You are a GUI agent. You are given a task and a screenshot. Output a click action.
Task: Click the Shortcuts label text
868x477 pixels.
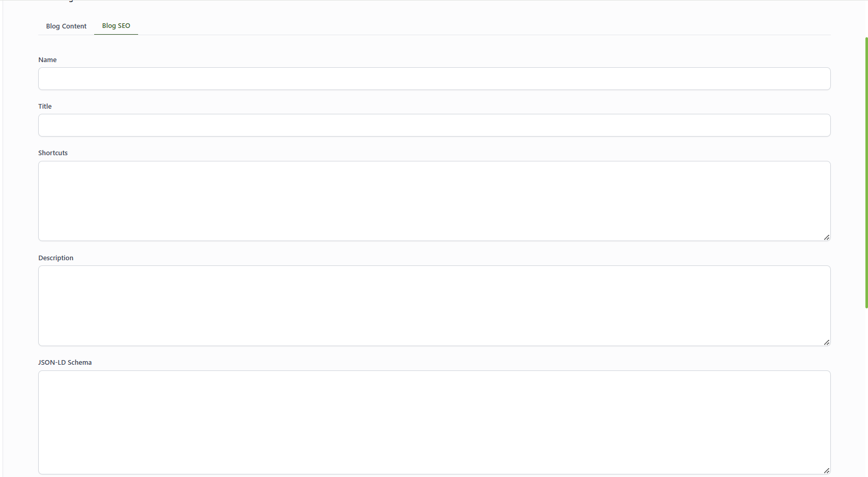pyautogui.click(x=53, y=153)
